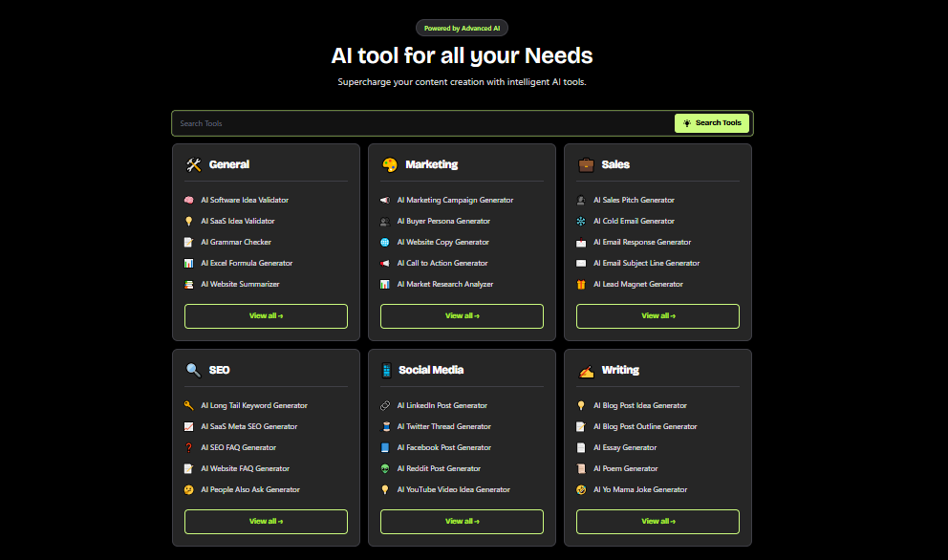Open the AI Twitter Thread Generator link
948x560 pixels.
tap(443, 427)
